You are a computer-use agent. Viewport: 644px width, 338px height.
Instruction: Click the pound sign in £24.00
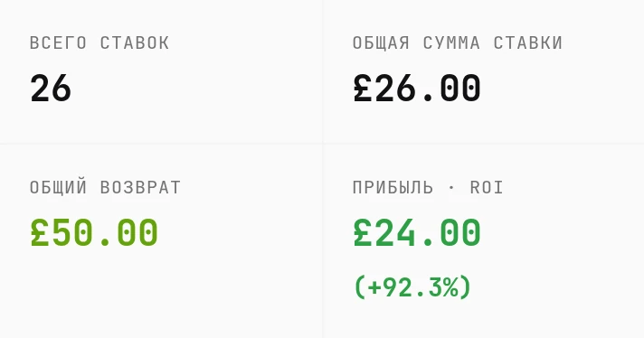pos(363,233)
